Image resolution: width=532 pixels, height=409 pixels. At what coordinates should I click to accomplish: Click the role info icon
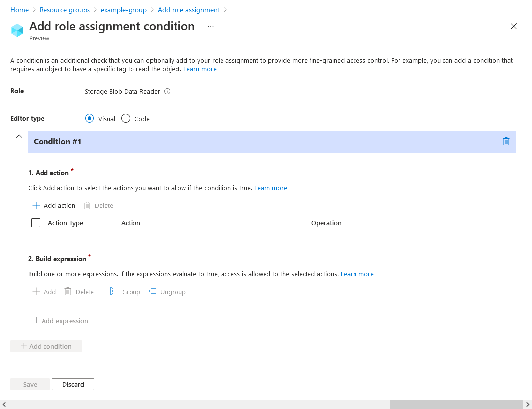[167, 91]
